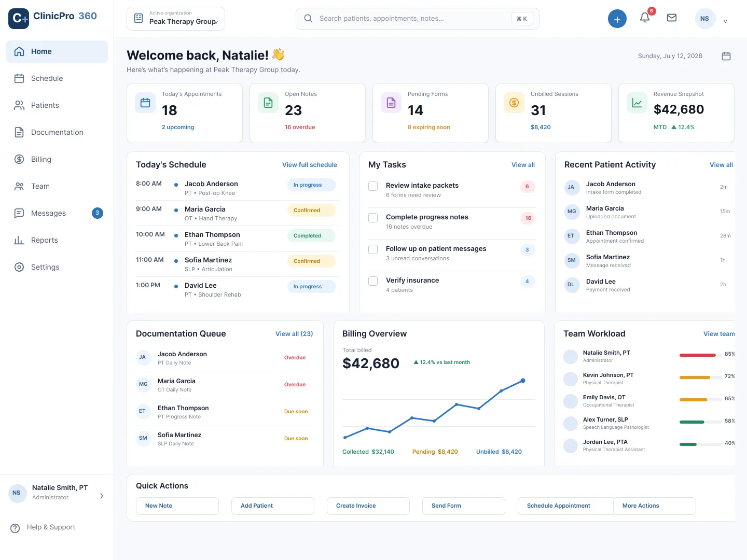Click the ClinicPro 360 logo icon
The width and height of the screenshot is (747, 560).
(x=19, y=19)
